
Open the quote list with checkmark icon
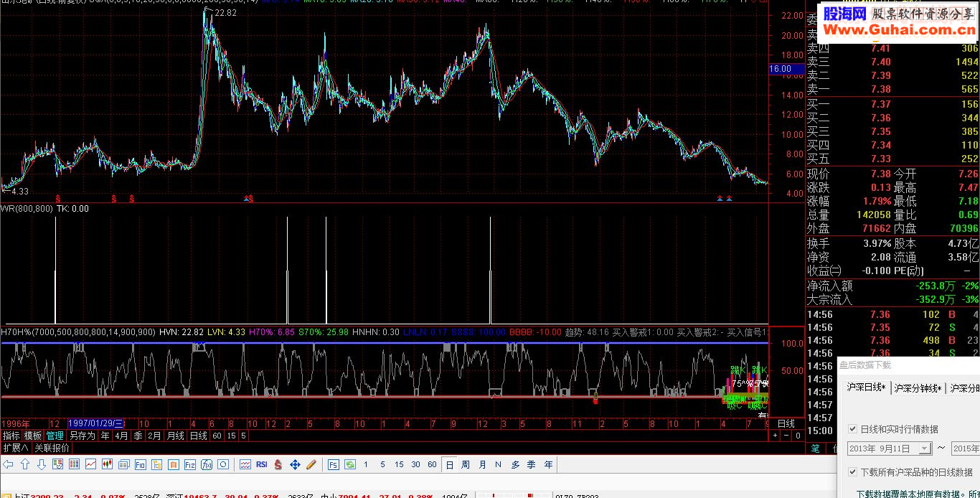click(x=57, y=464)
